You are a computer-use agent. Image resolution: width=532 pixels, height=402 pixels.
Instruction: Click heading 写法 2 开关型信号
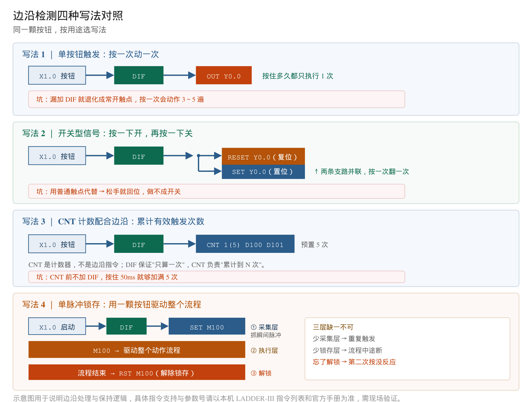[x=107, y=133]
